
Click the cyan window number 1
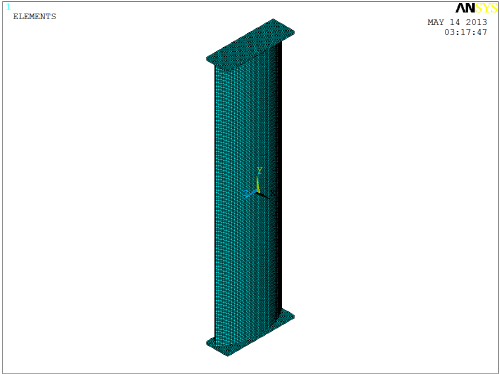pyautogui.click(x=8, y=7)
